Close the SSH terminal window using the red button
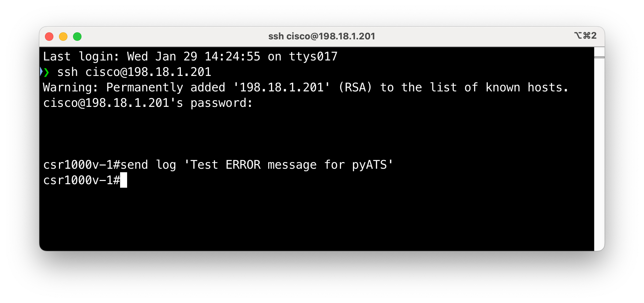 point(49,37)
